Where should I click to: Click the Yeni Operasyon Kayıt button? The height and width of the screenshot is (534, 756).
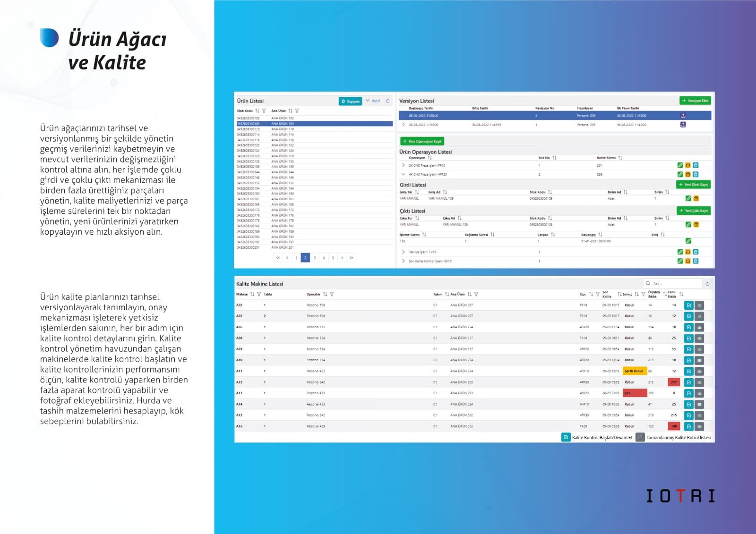[422, 141]
